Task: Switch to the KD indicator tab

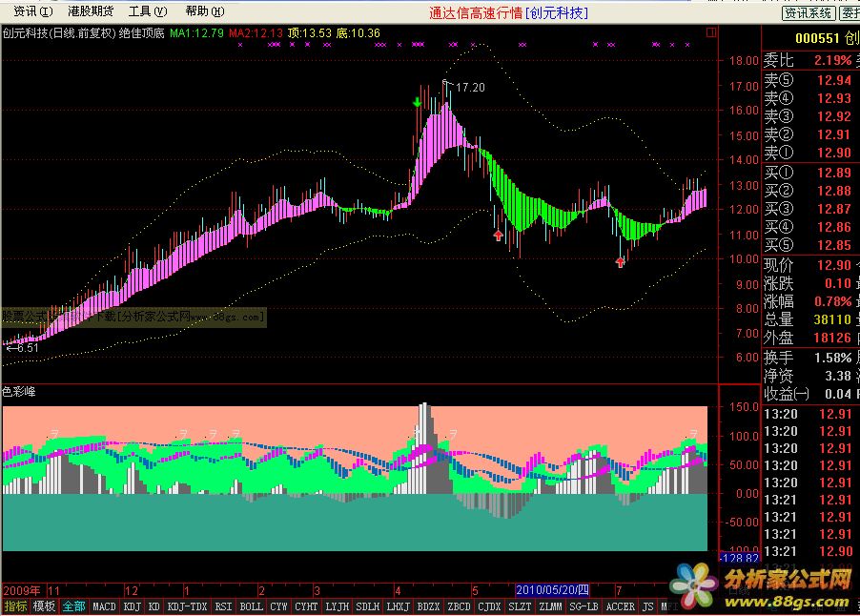Action: 154,606
